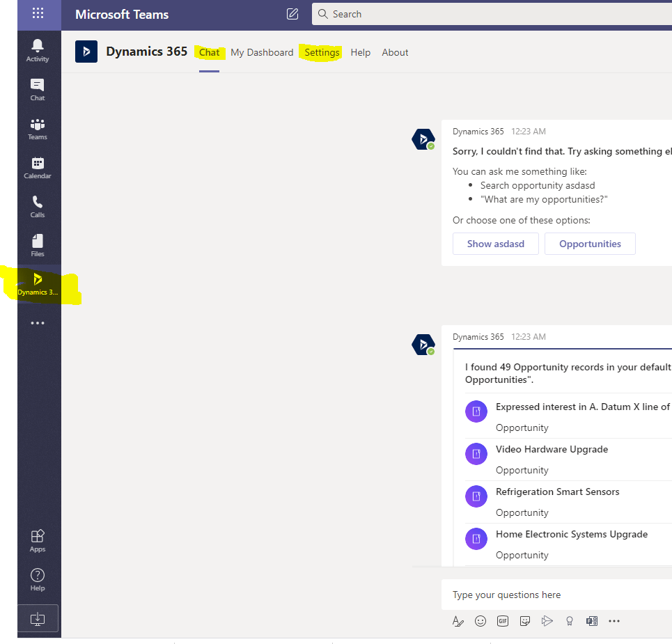Screen dimensions: 672x644
Task: Open the Praise badge option
Action: click(x=570, y=621)
